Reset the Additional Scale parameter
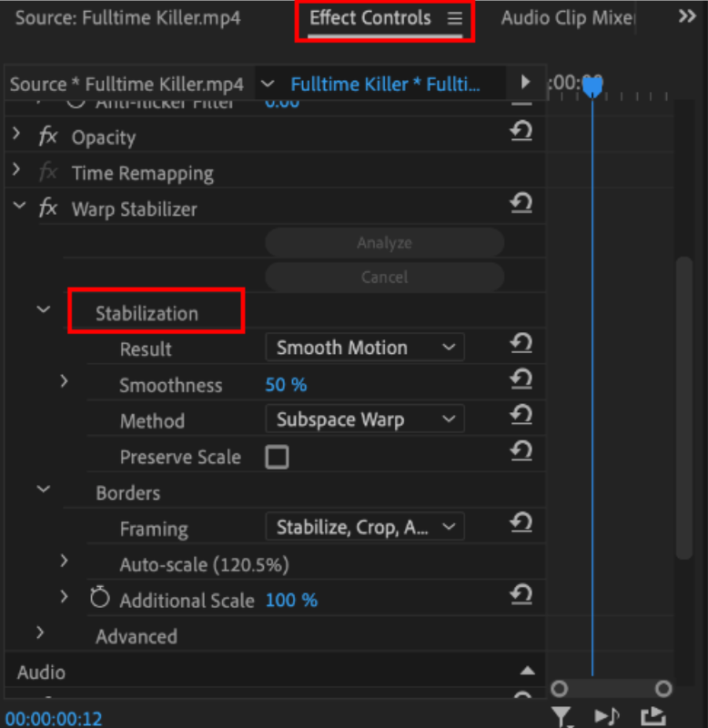Image resolution: width=708 pixels, height=728 pixels. tap(521, 595)
